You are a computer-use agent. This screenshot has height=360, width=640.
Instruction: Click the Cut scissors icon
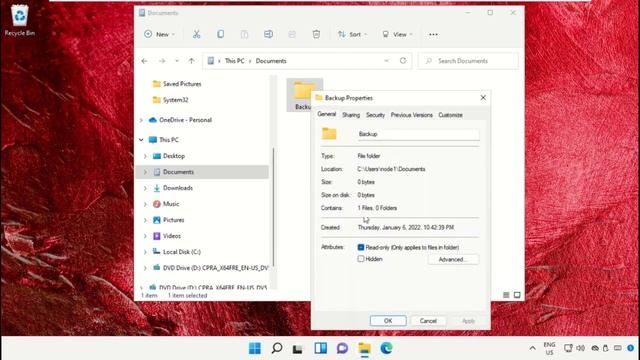tap(197, 34)
